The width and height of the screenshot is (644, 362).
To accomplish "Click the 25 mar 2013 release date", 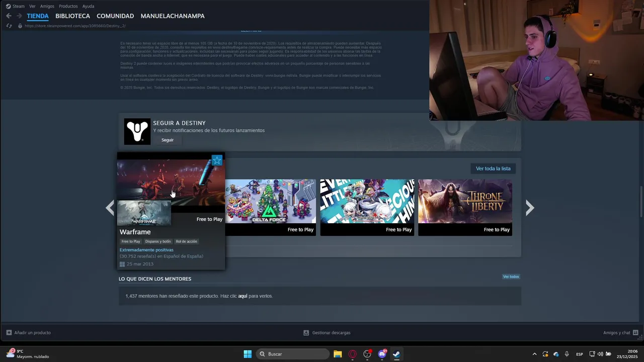I will point(140,264).
